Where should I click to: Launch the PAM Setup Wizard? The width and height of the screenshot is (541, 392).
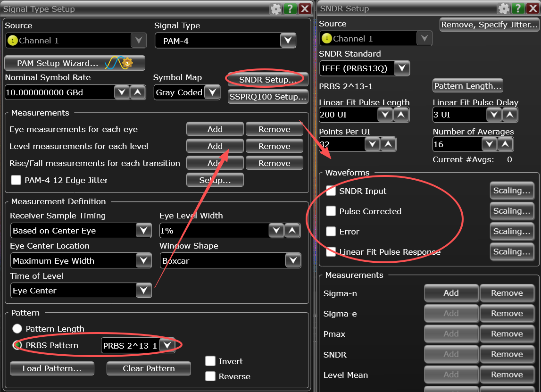pyautogui.click(x=75, y=63)
